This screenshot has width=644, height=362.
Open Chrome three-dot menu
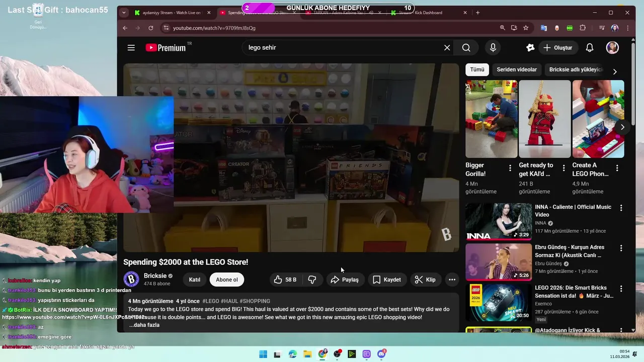pyautogui.click(x=627, y=28)
